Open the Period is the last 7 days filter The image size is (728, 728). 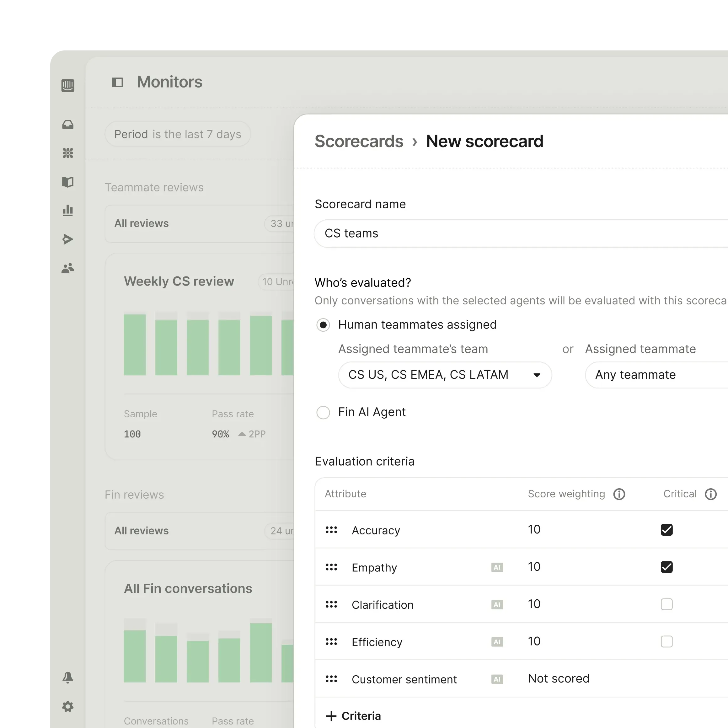[178, 134]
